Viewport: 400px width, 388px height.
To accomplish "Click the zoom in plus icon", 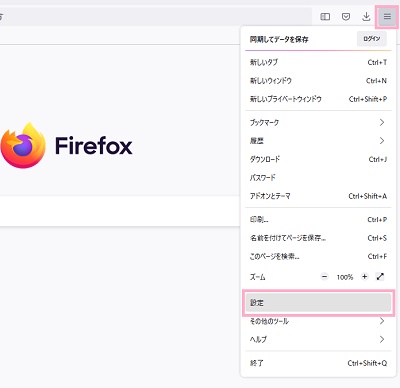I will [x=365, y=277].
